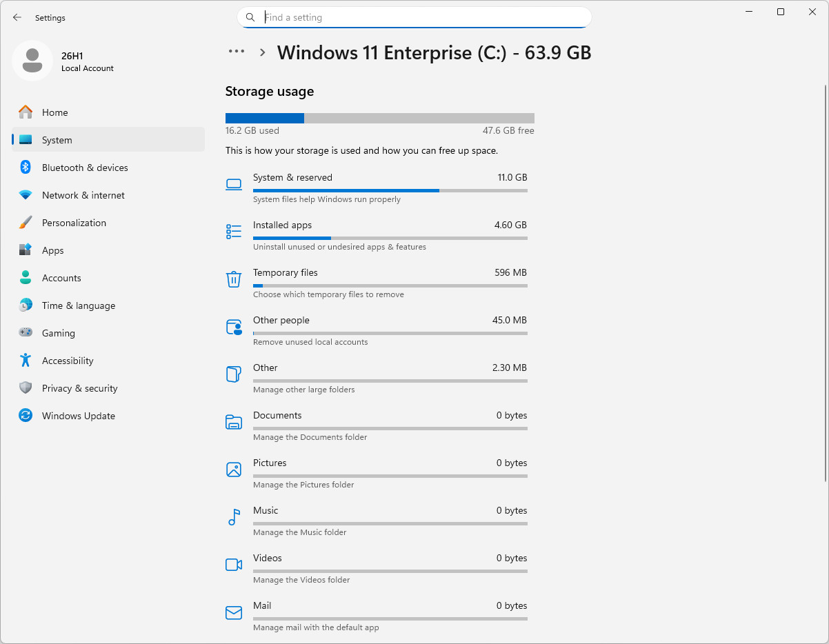Click 'Manage mail with the default app' text
The width and height of the screenshot is (829, 644).
[316, 627]
